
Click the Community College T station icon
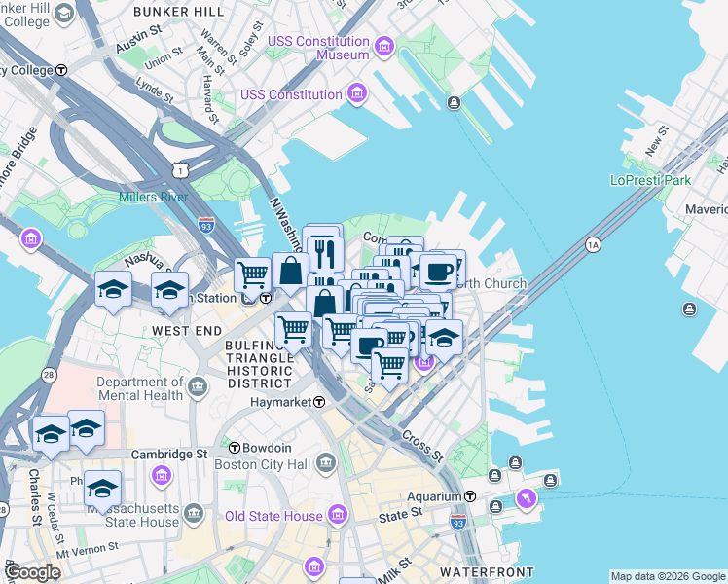(x=61, y=70)
